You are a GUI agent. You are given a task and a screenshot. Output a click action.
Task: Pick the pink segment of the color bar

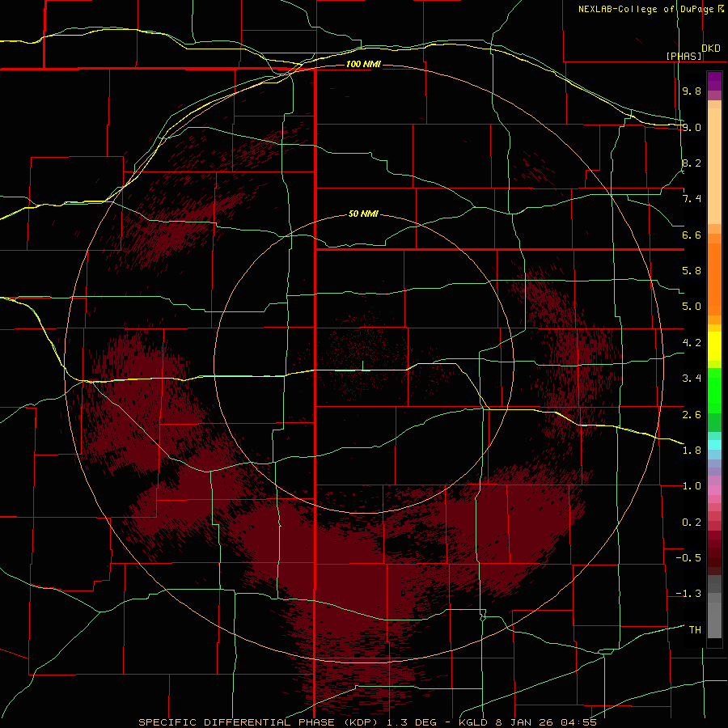coord(714,490)
